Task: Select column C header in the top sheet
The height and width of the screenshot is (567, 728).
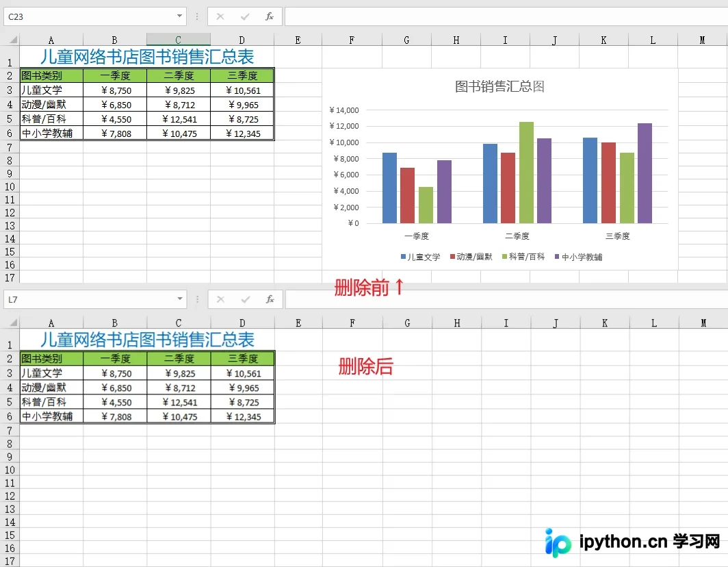Action: click(179, 40)
